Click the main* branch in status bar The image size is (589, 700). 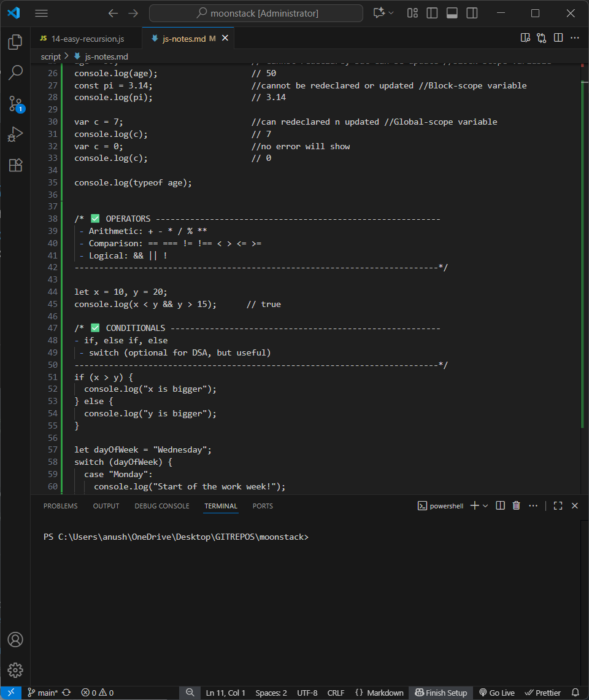click(43, 693)
